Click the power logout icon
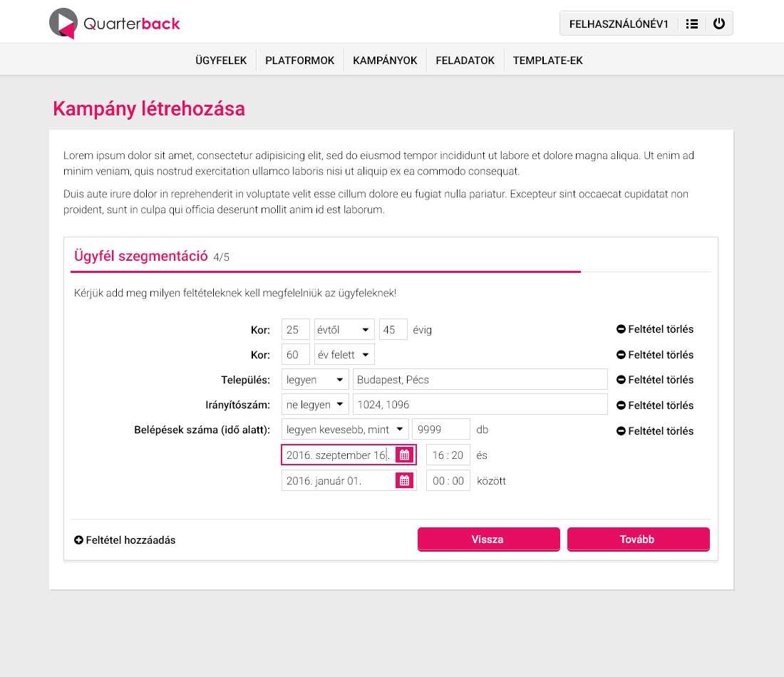This screenshot has height=677, width=784. point(719,24)
